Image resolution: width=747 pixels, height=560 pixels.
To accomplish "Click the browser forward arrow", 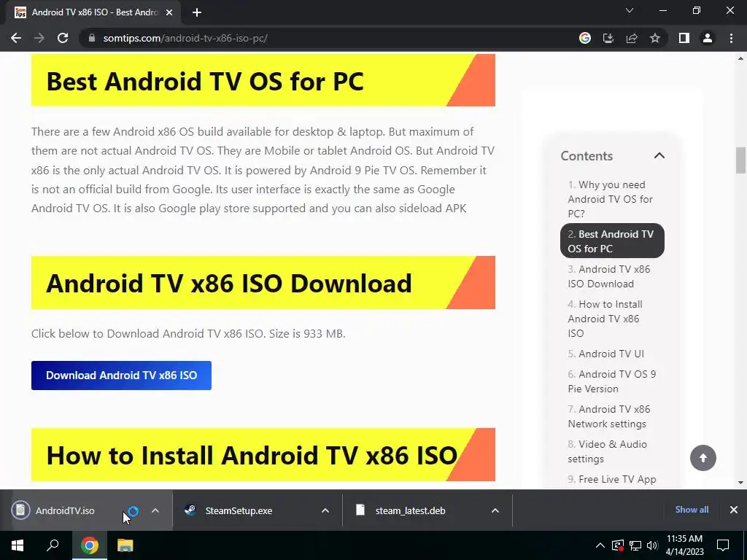I will pyautogui.click(x=39, y=38).
